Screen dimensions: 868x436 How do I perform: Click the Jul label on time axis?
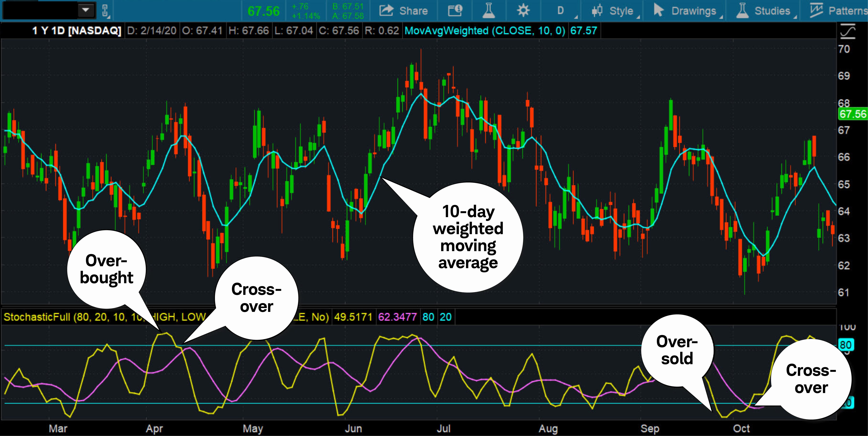pyautogui.click(x=443, y=429)
